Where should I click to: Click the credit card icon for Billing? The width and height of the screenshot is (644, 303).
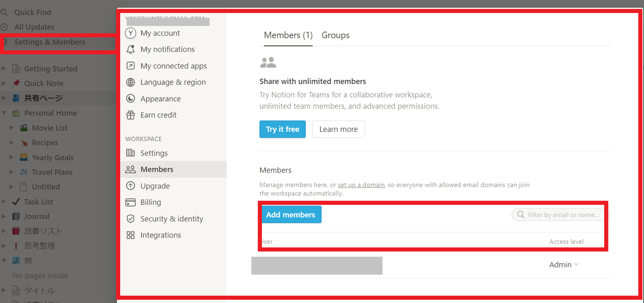pos(130,202)
